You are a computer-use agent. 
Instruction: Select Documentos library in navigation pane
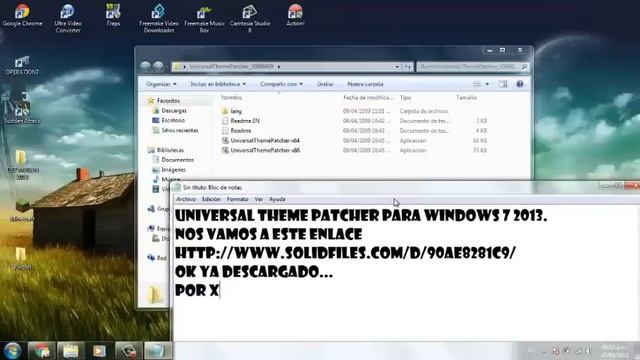click(178, 160)
